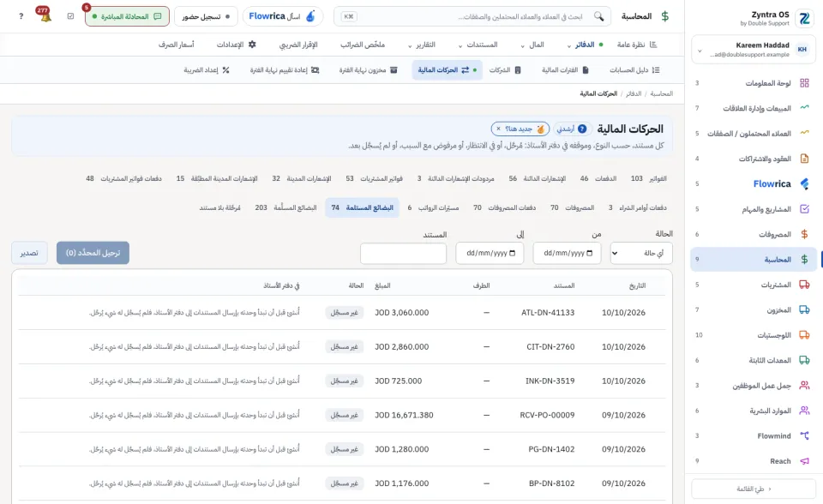Click the أرشدني help circle icon

pyautogui.click(x=582, y=129)
